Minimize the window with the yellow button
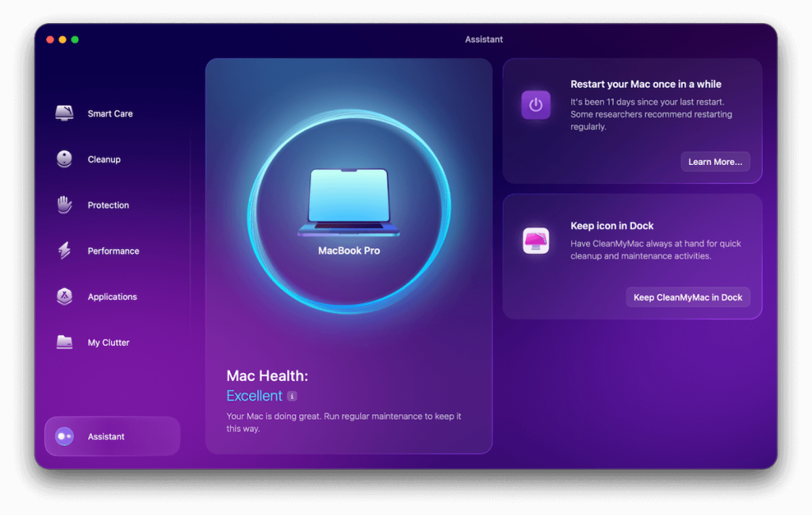This screenshot has height=515, width=812. pos(62,40)
